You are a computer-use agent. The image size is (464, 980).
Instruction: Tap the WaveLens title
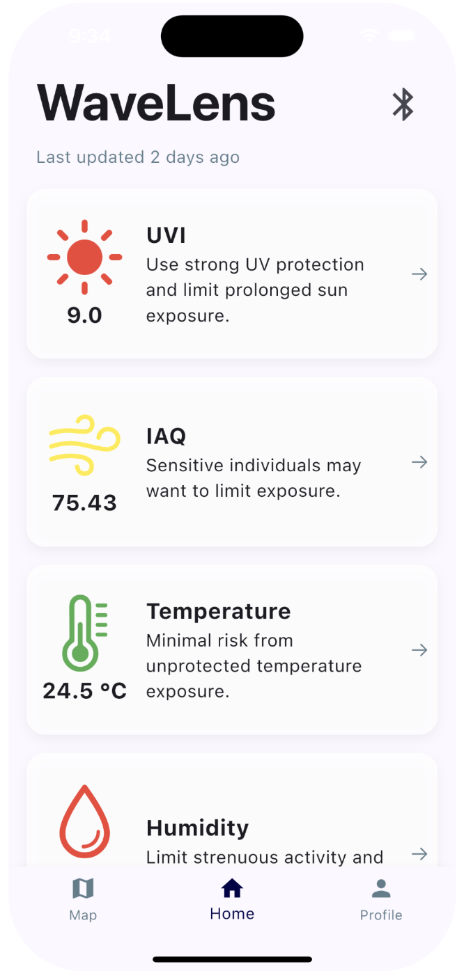156,103
